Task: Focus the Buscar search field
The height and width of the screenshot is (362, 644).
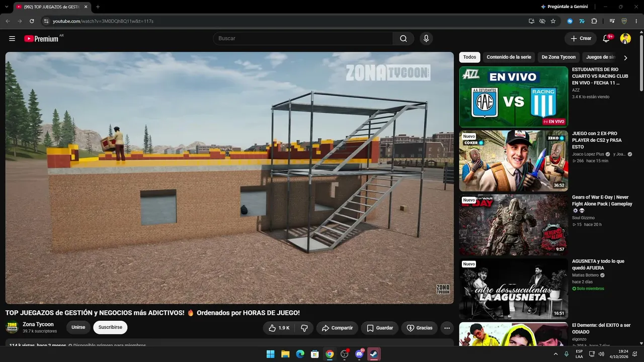Action: [x=303, y=39]
